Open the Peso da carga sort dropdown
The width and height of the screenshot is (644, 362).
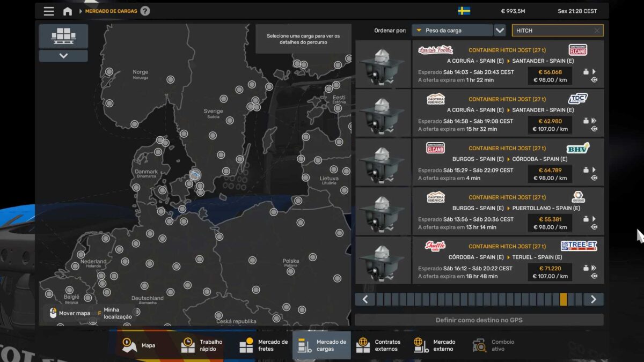click(452, 31)
